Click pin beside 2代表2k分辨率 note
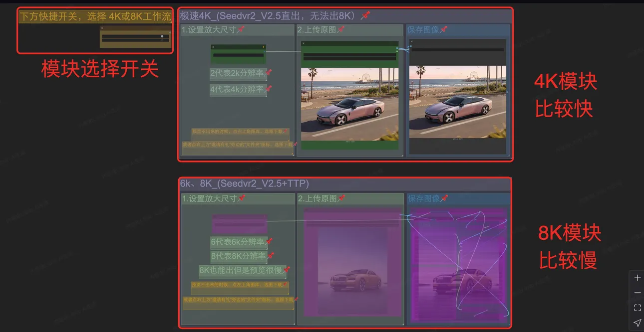The height and width of the screenshot is (332, 644). tap(269, 73)
